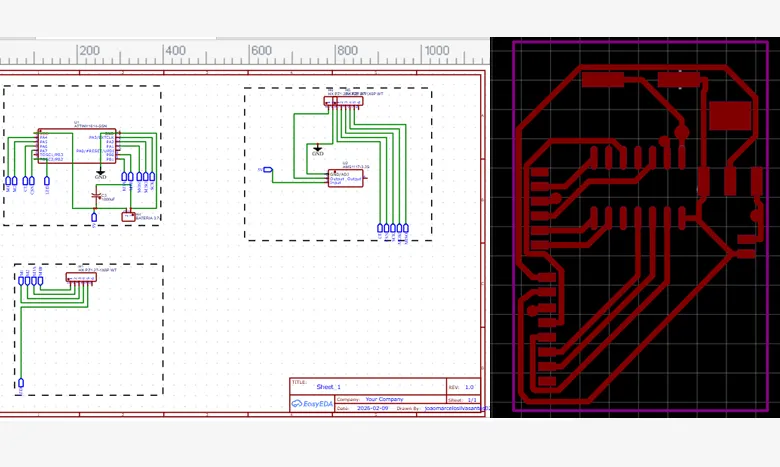
Task: Click the large square pad on the PCB
Action: pos(730,115)
